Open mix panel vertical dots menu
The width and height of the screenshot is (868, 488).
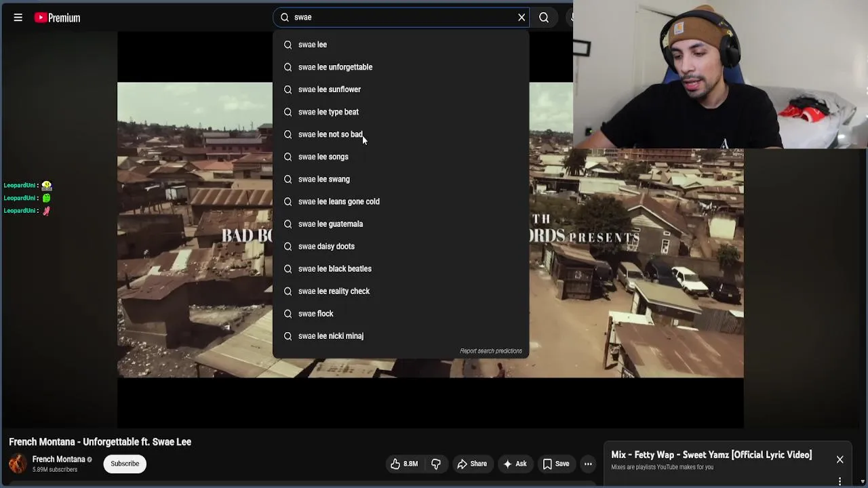[x=840, y=481]
